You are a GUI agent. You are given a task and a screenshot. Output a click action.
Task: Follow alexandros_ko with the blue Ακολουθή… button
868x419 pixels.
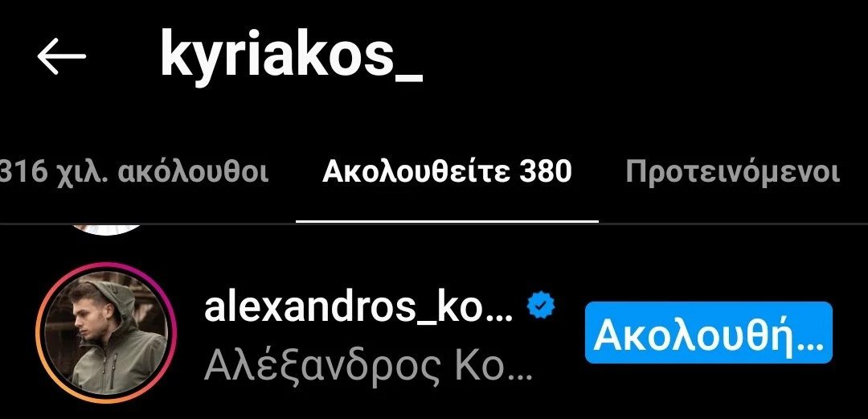[x=709, y=332]
